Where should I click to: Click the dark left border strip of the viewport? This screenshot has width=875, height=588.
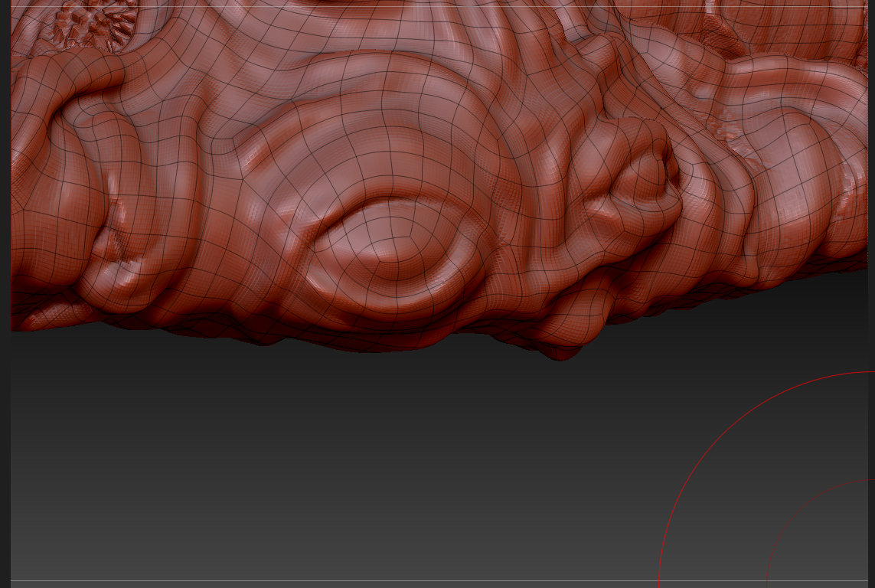[5, 306]
